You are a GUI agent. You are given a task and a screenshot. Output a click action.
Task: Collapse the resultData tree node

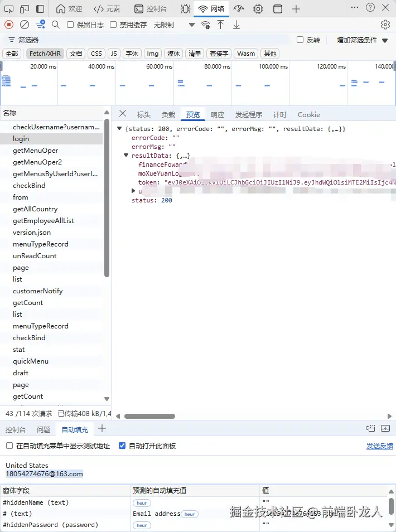(126, 156)
